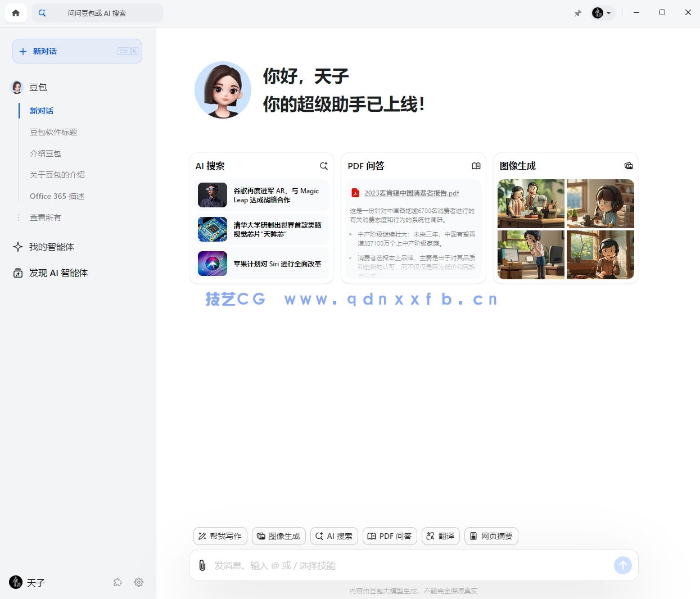This screenshot has width=700, height=599.
Task: Click the send arrow icon to submit a message
Action: click(x=622, y=565)
